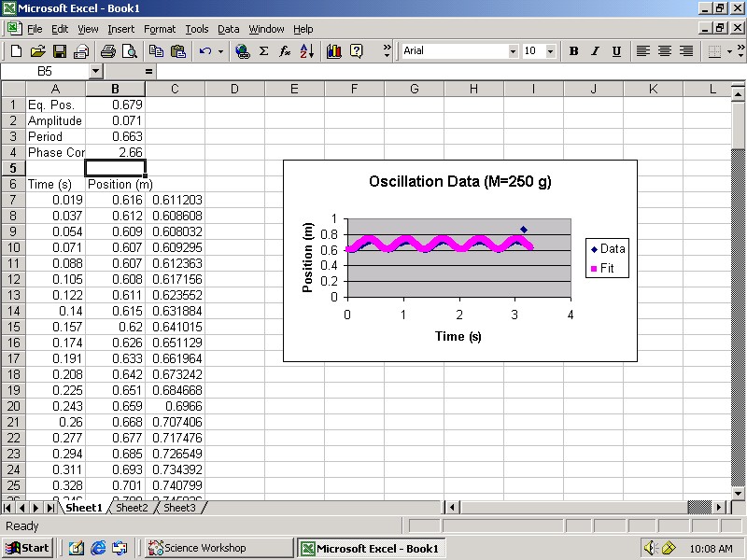Click the Windows Start button
This screenshot has height=560, width=747.
tap(28, 548)
